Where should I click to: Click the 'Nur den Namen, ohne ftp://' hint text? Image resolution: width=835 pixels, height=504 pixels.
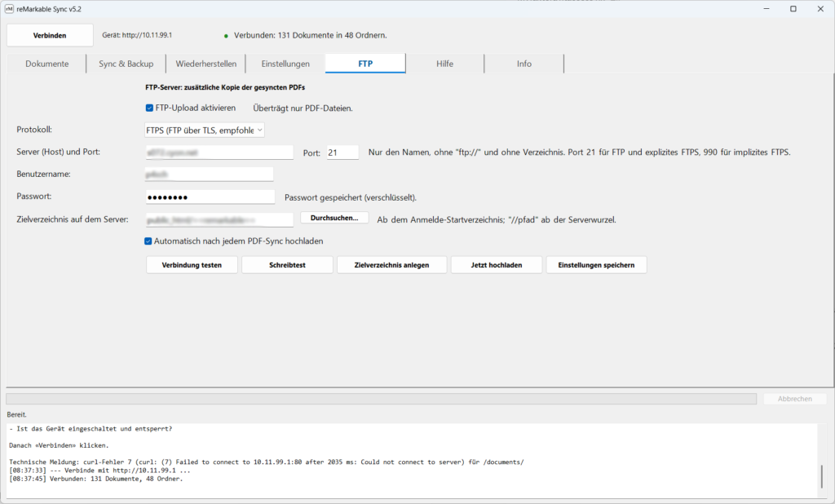[580, 153]
